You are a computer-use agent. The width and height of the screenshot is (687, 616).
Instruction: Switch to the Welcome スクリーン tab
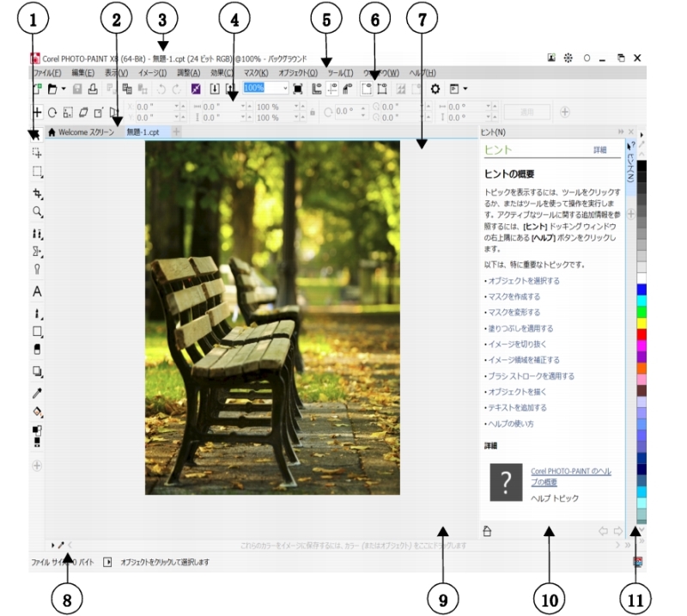(x=82, y=132)
